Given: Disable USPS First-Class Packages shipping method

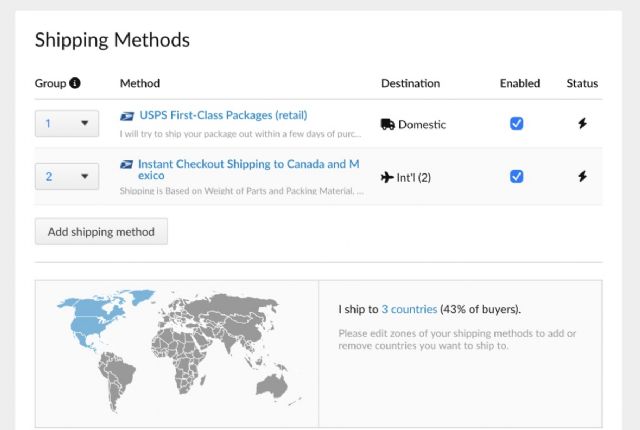Looking at the screenshot, I should click(x=517, y=124).
